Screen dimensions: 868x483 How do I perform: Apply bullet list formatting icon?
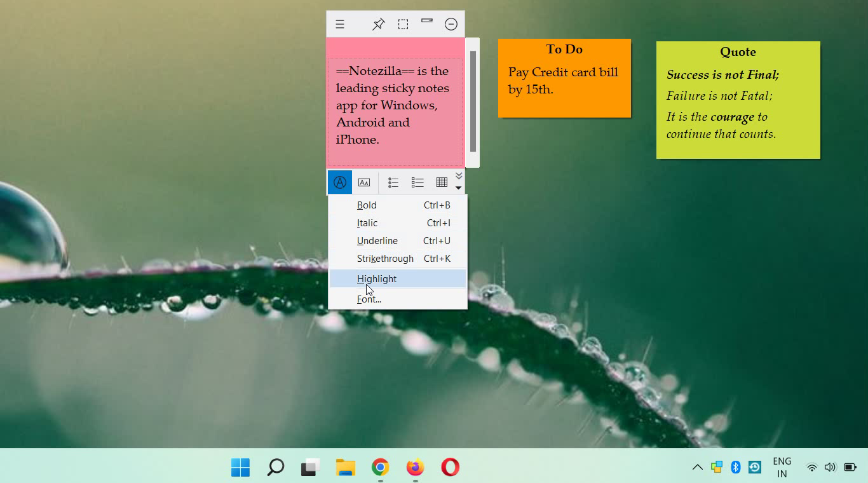[393, 182]
